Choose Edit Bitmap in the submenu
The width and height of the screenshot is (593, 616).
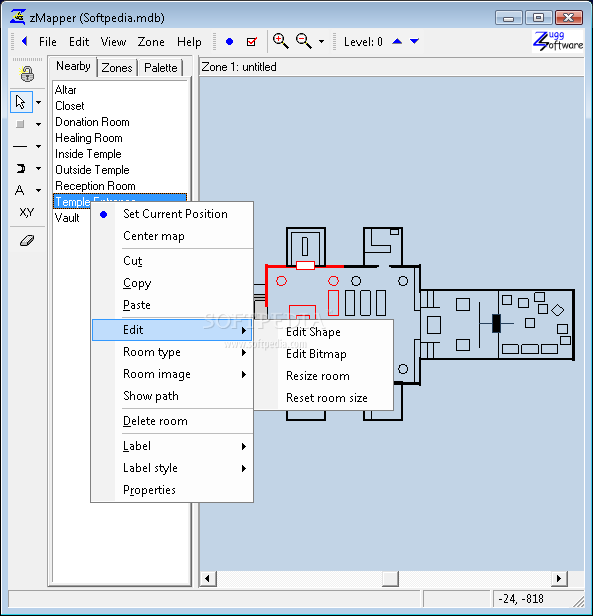(324, 354)
